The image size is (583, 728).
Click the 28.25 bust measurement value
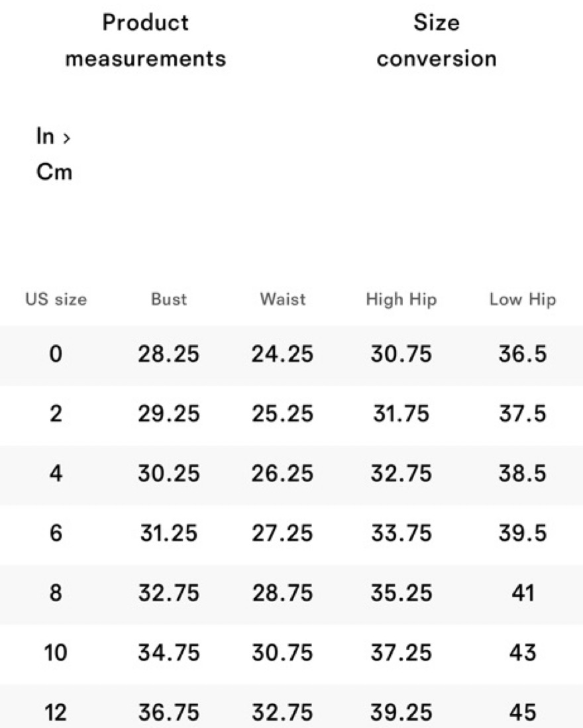[x=168, y=354]
